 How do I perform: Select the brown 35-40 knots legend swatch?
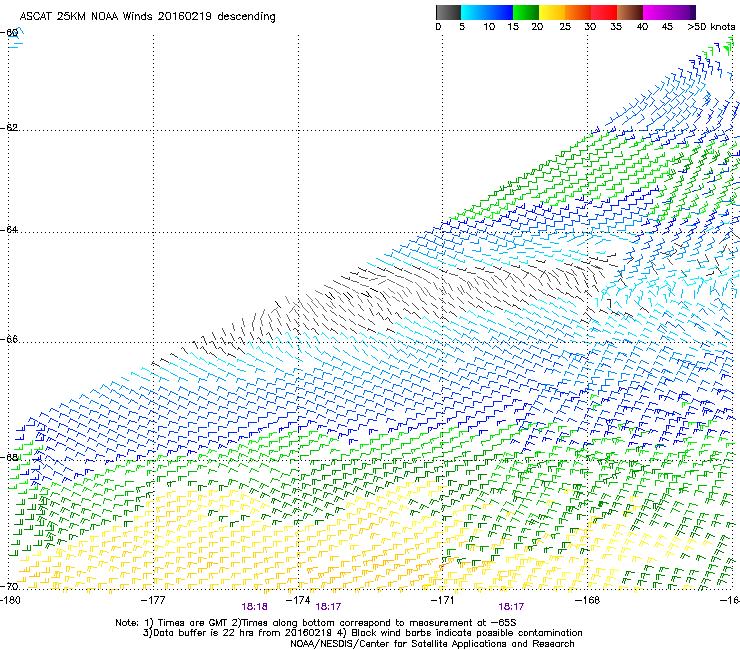[630, 12]
